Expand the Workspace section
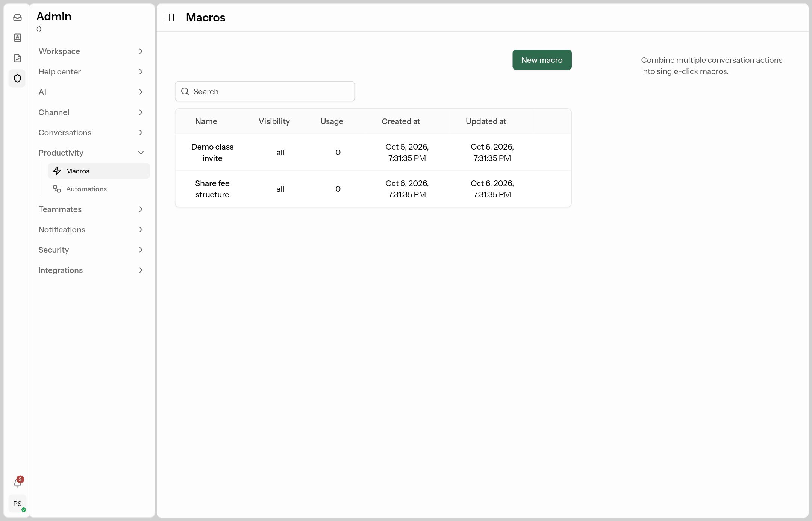Image resolution: width=812 pixels, height=521 pixels. [91, 51]
